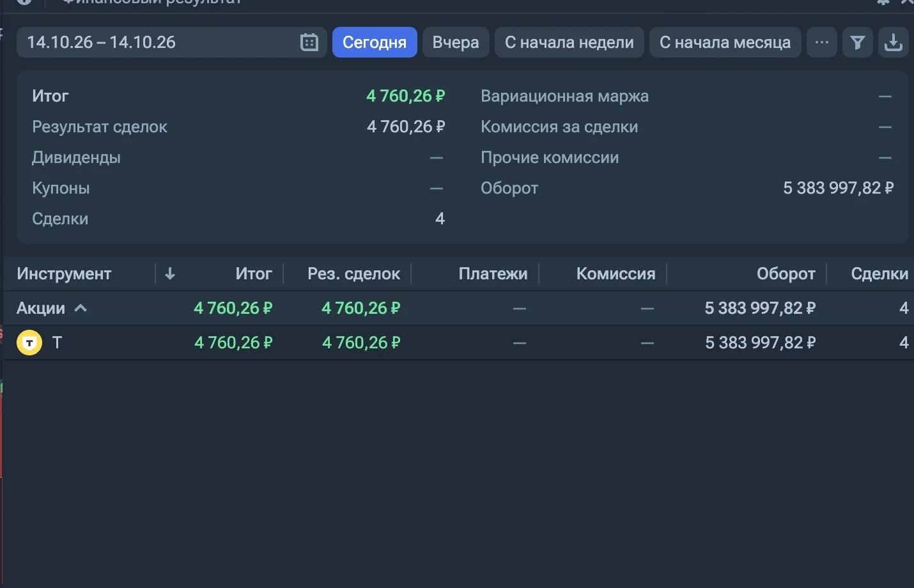Open the calendar date picker icon

pos(309,42)
